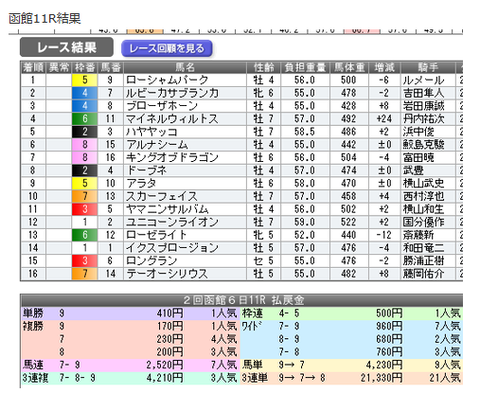Screen dimensions: 480x393
Task: Select horse name アラタ
Action: 141,183
